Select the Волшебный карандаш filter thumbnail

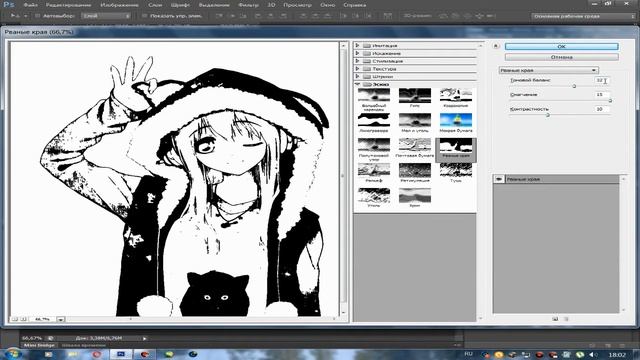[x=374, y=96]
